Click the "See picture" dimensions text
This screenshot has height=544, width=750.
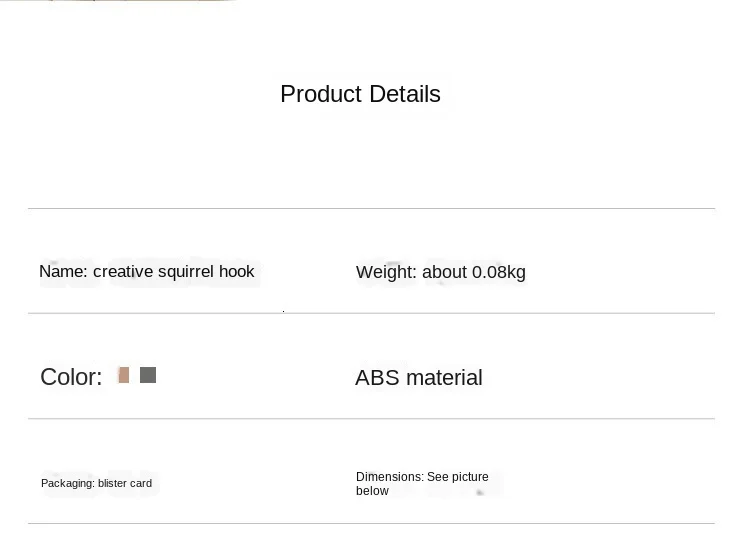click(458, 477)
